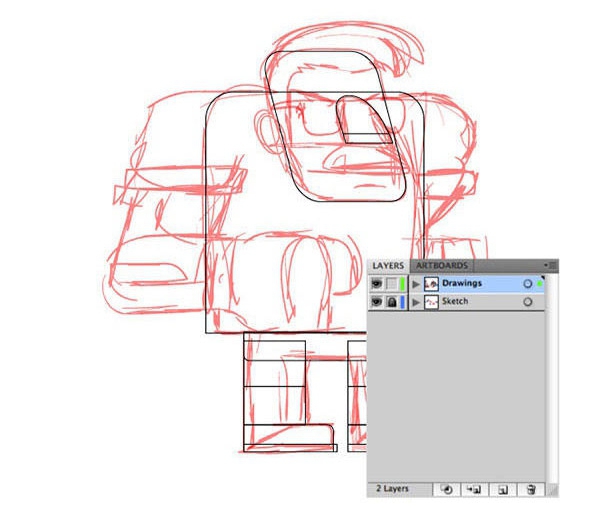Click the green selection indicator on Drawings layer
Screen dimensions: 600x518
click(540, 284)
